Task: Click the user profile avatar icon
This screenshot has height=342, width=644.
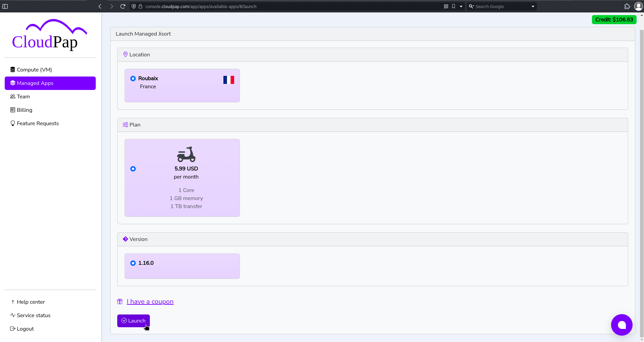Action: tap(638, 6)
